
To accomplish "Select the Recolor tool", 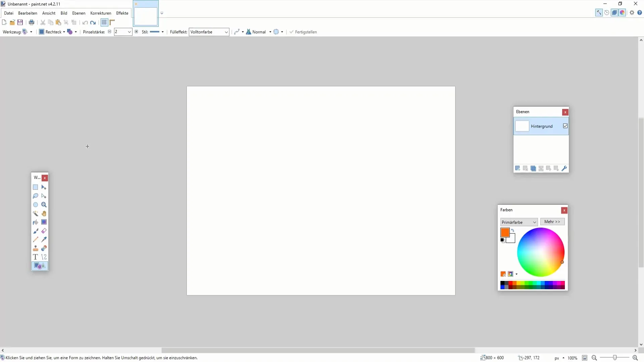I will (44, 248).
